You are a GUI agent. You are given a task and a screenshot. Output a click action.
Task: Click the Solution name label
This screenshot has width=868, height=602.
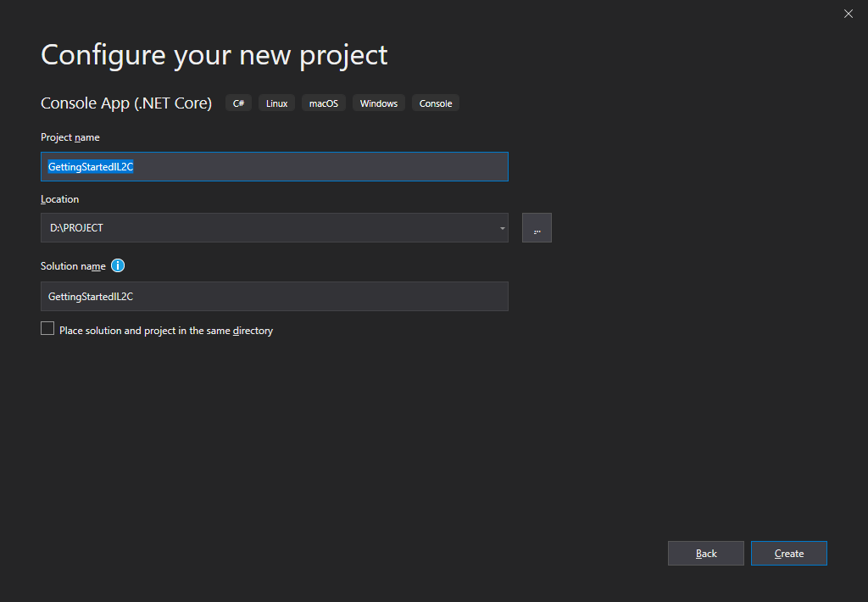[x=73, y=266]
